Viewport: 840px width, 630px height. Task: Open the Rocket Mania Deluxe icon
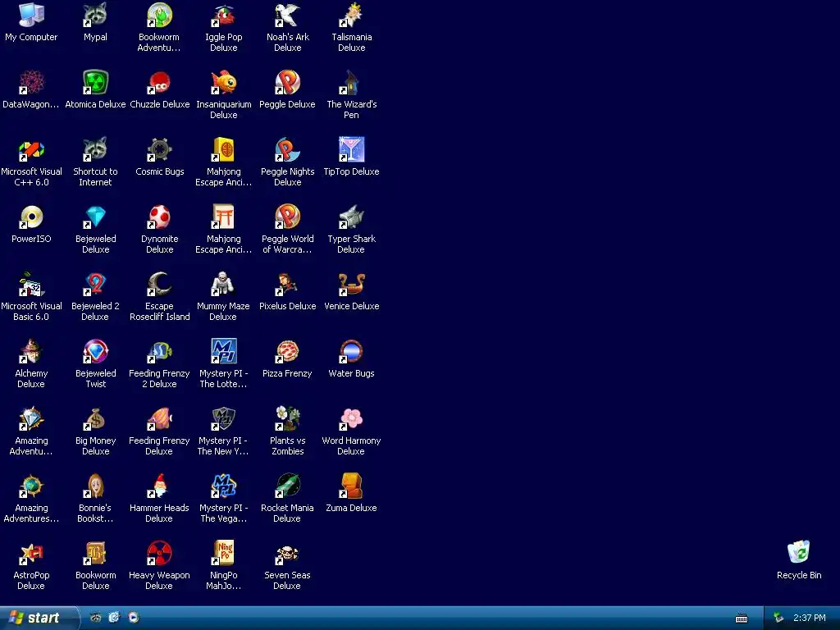[x=288, y=486]
